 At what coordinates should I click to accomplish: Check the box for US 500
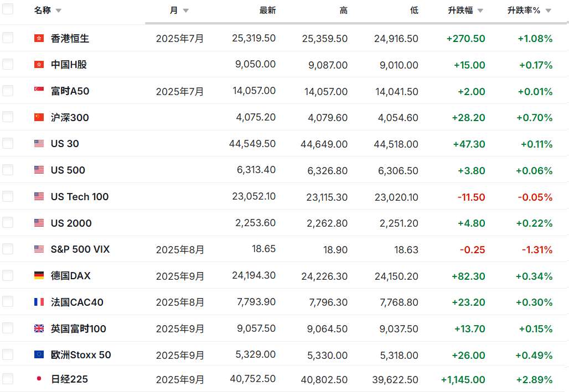tap(8, 169)
